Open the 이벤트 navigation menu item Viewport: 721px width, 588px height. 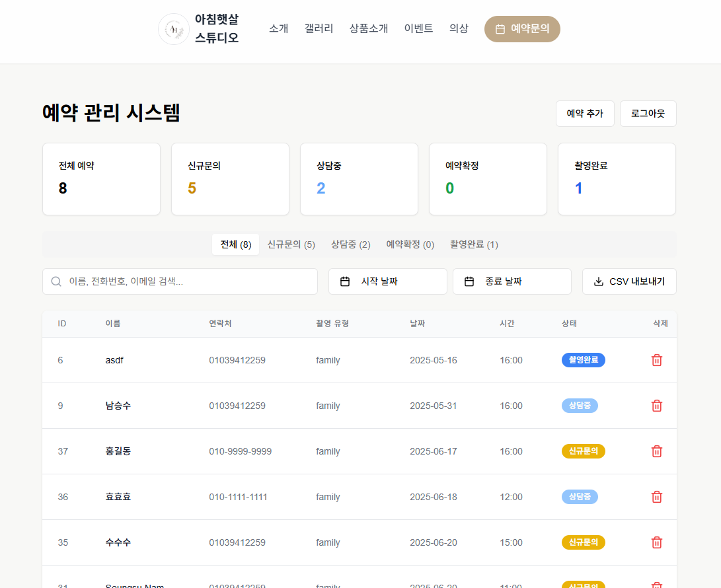(x=418, y=28)
